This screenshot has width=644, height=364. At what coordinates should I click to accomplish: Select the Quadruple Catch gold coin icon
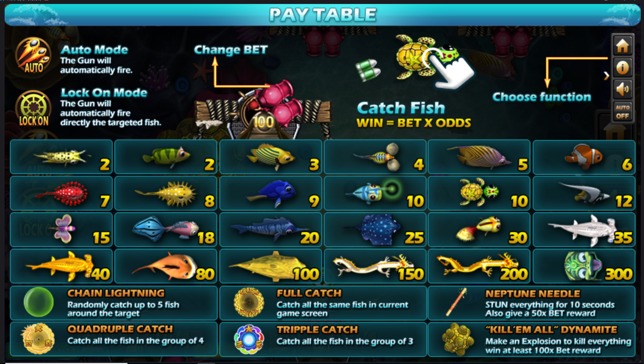tap(38, 339)
